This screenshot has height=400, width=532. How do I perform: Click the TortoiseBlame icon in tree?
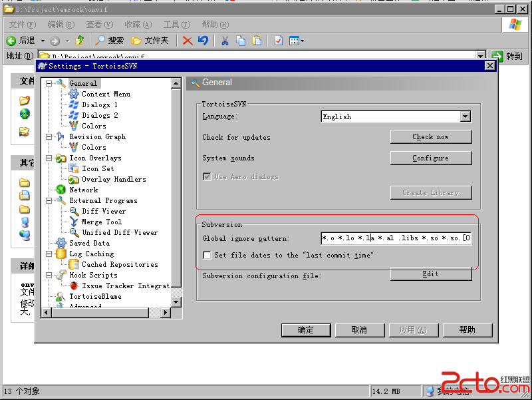point(61,296)
